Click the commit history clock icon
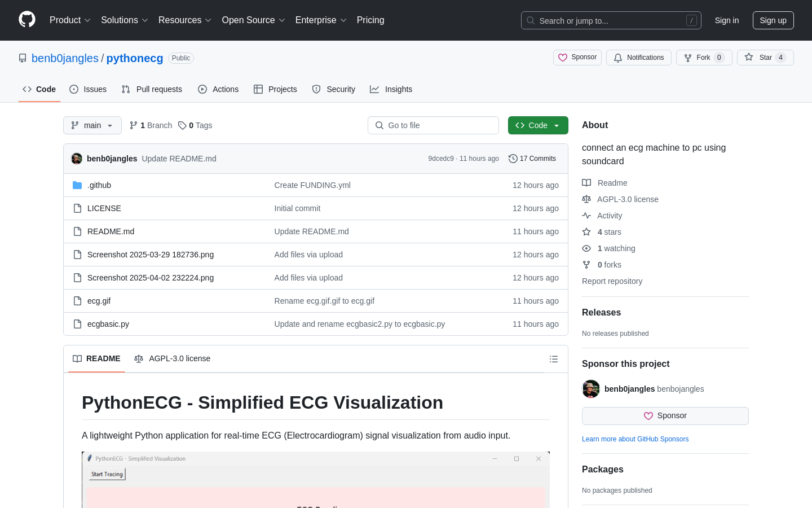 (x=513, y=159)
